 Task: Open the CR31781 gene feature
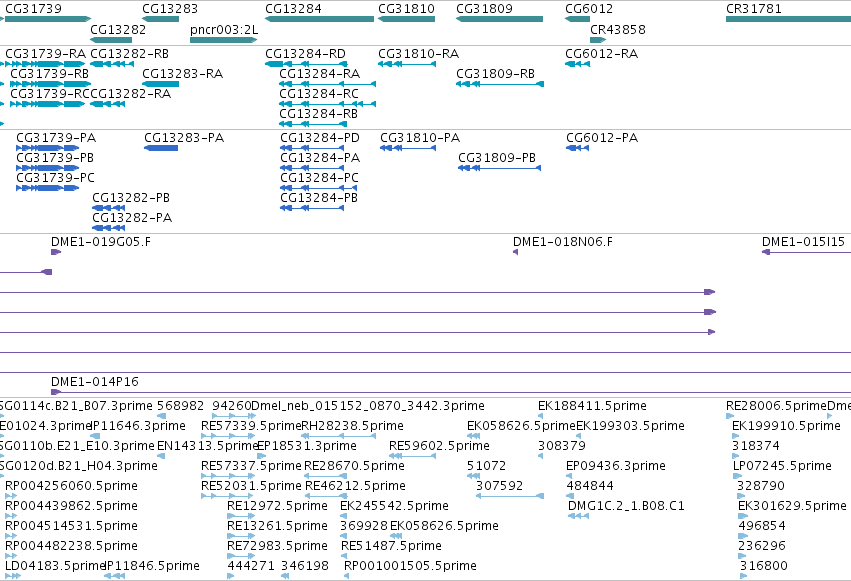click(x=789, y=19)
